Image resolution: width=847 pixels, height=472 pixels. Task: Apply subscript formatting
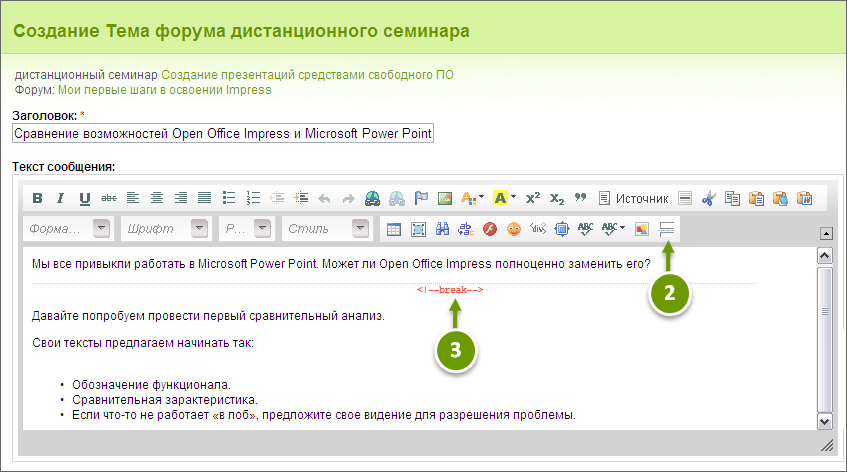click(x=557, y=198)
